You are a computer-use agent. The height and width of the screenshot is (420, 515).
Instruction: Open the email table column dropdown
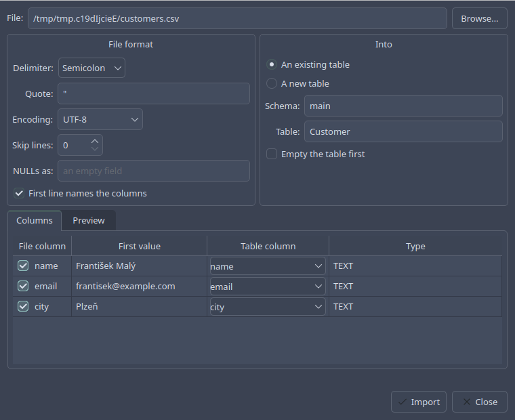point(268,287)
